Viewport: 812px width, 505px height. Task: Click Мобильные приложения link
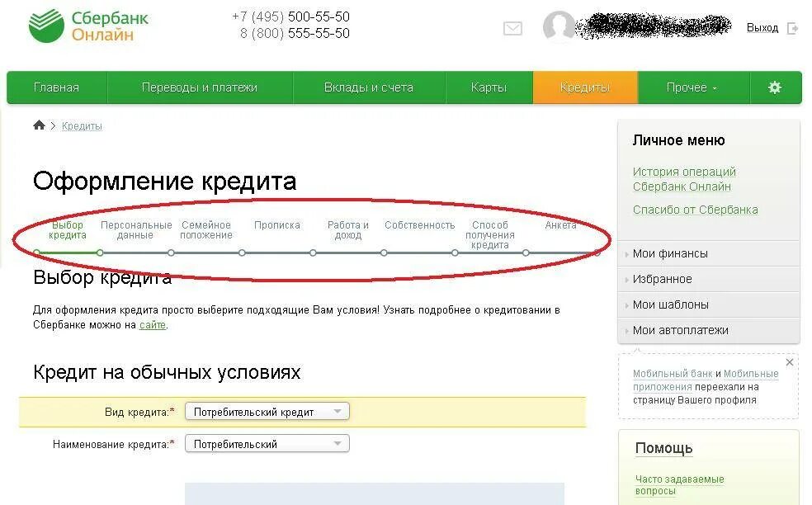click(706, 380)
